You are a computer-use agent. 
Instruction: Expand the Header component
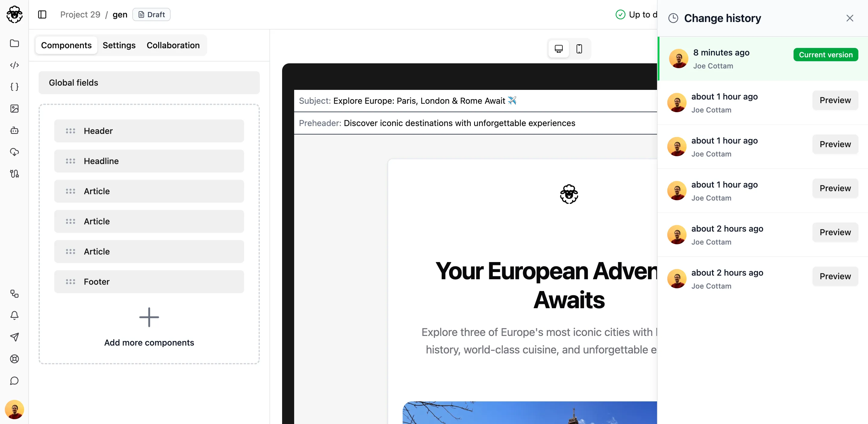(x=149, y=131)
